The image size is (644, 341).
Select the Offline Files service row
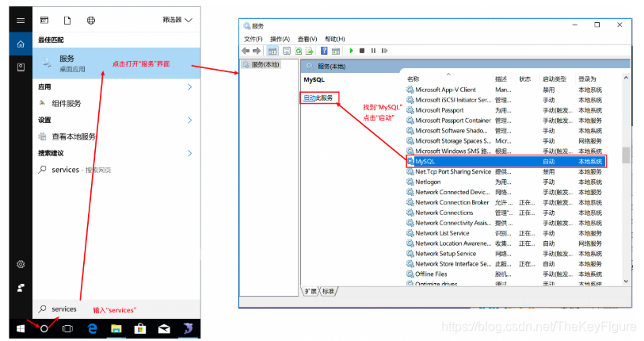click(x=506, y=274)
